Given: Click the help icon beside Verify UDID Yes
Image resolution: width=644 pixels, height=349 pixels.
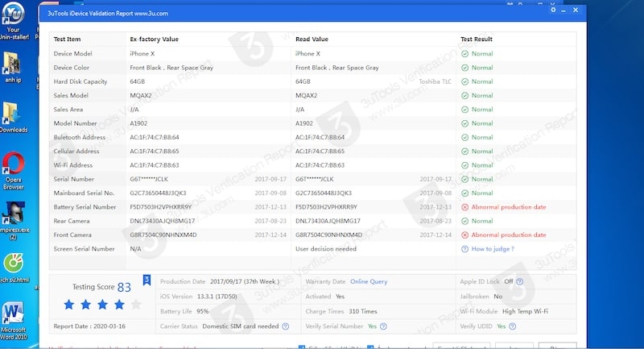Looking at the screenshot, I should tap(512, 326).
